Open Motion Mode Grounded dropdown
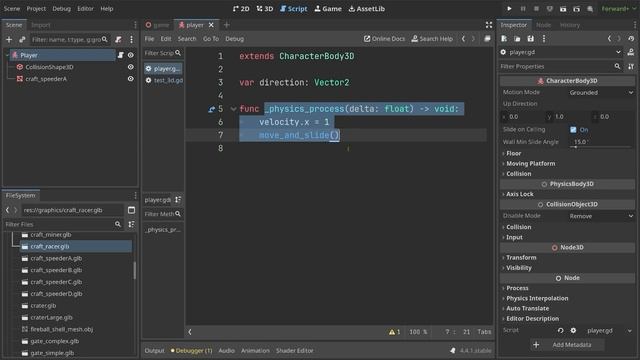 (601, 93)
